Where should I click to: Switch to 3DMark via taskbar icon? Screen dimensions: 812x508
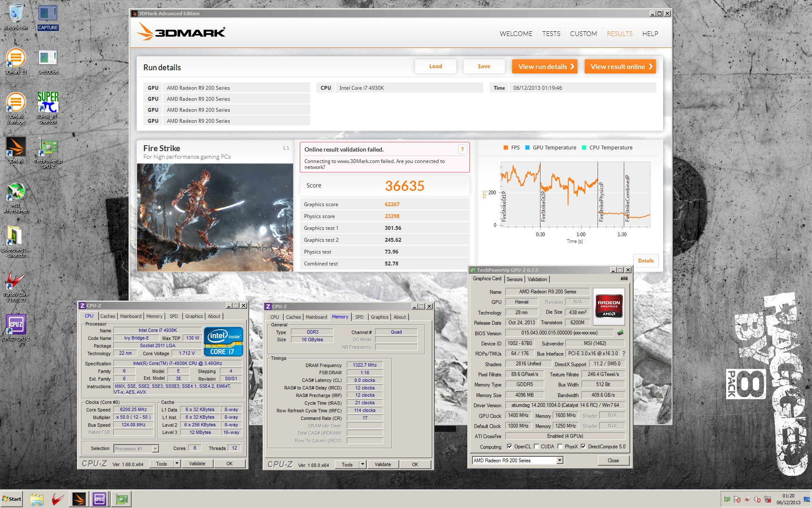(79, 499)
